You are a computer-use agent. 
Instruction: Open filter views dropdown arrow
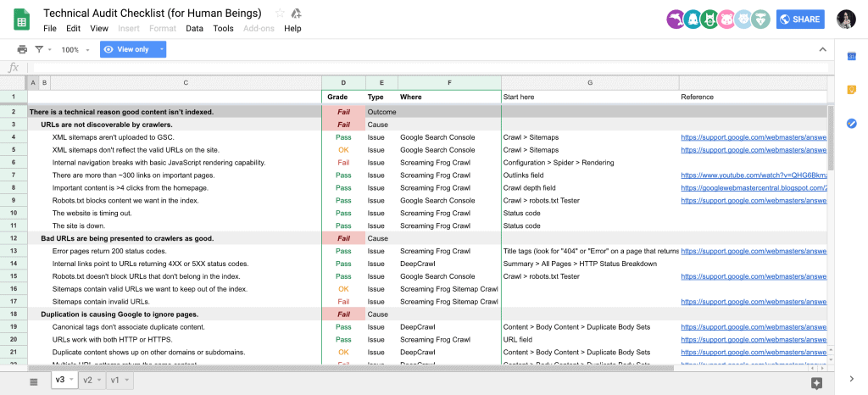pyautogui.click(x=50, y=50)
